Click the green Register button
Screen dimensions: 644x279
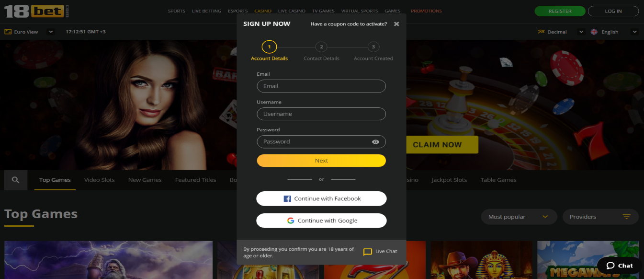[x=560, y=11]
